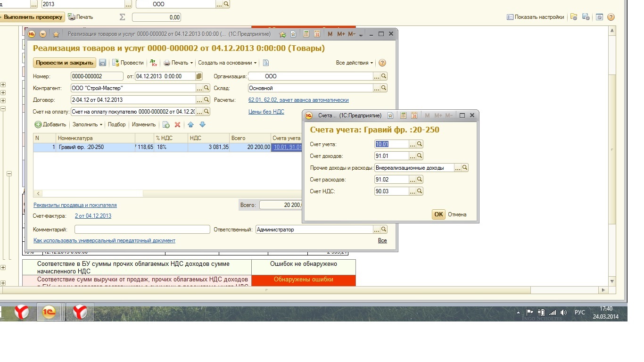Confirm the accounts dialog with OK

(438, 214)
